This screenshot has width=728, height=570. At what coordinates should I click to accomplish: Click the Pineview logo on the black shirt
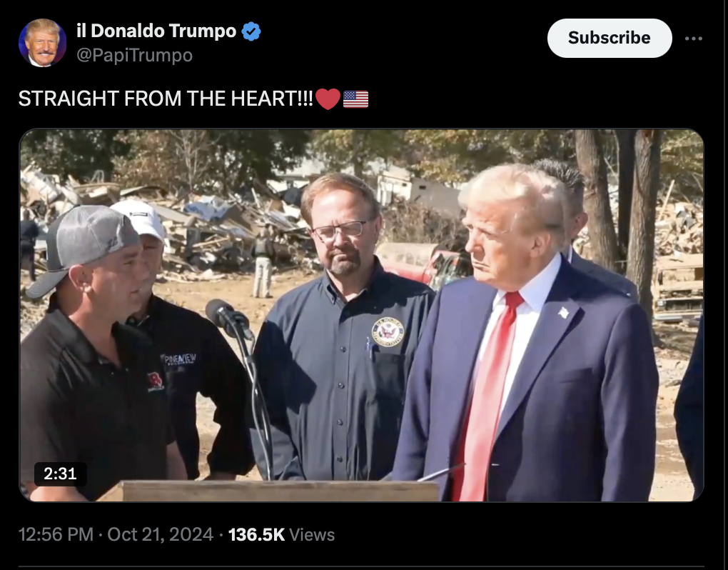click(178, 359)
